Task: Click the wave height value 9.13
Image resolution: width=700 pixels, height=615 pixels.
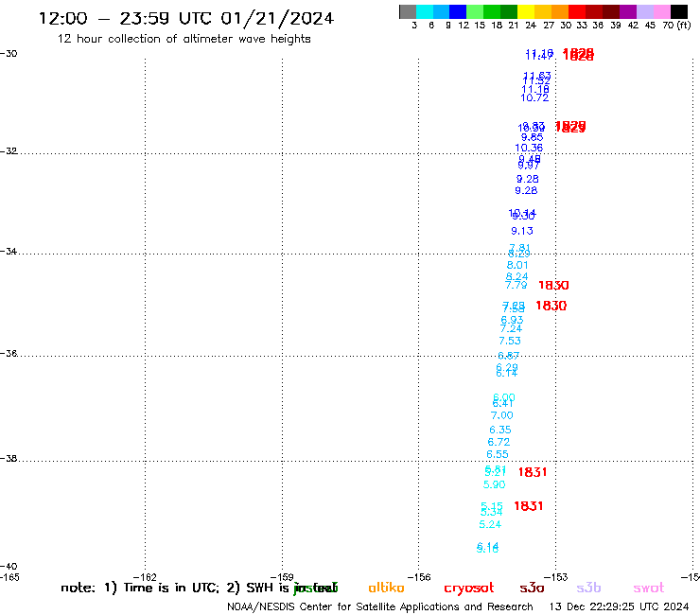Action: point(522,231)
